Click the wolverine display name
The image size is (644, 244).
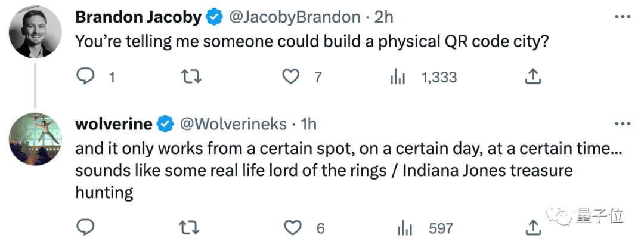tap(114, 123)
